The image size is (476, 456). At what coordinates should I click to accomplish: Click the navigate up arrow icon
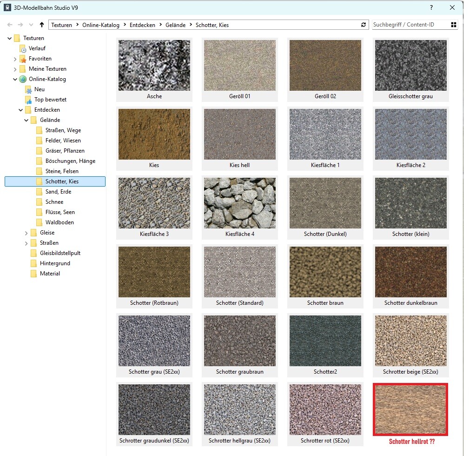[x=42, y=25]
